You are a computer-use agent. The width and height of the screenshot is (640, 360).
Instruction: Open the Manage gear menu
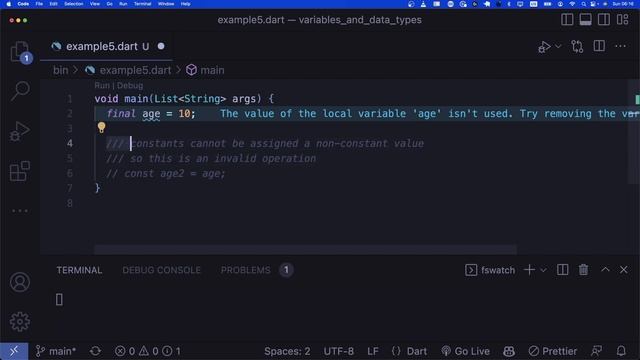tap(20, 322)
